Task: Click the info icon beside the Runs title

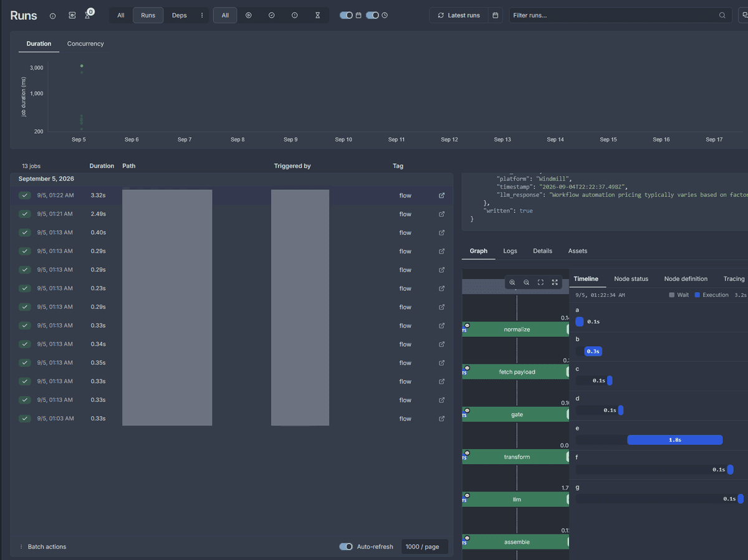Action: tap(52, 16)
